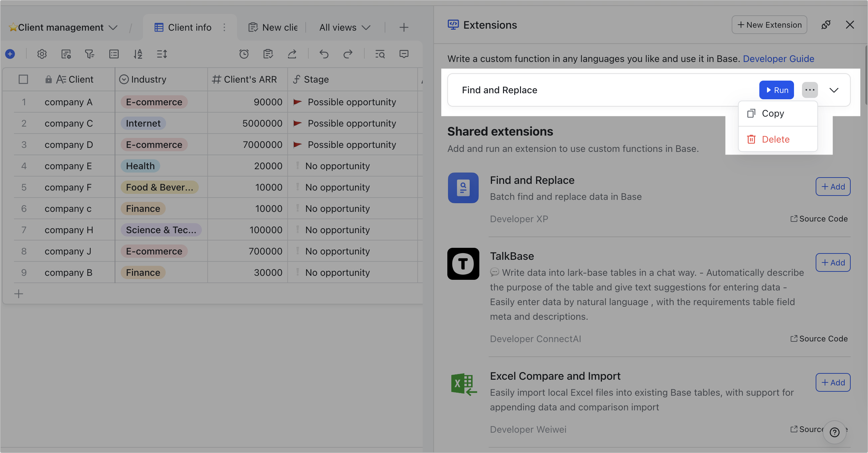Redo the last action
This screenshot has width=868, height=453.
click(x=348, y=54)
